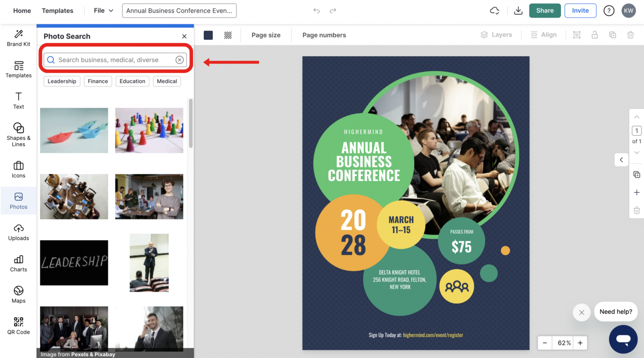Open the Templates menu in header
This screenshot has width=644, height=358.
click(57, 10)
